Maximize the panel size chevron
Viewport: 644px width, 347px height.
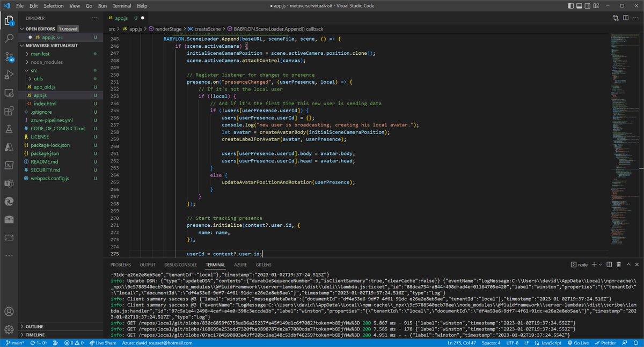pos(628,264)
